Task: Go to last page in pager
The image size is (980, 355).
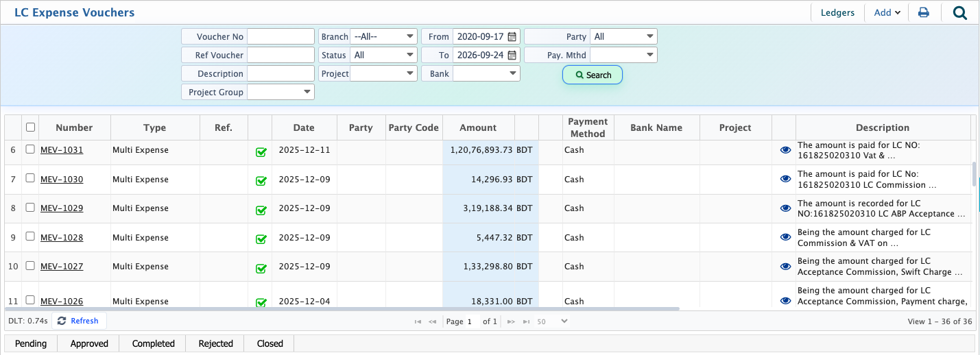Action: (526, 321)
